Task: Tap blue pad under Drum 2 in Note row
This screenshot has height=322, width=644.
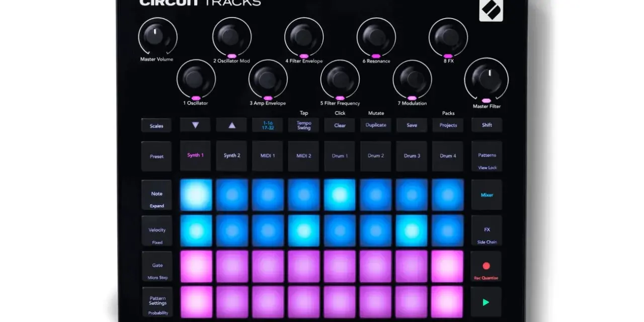Action: [x=376, y=195]
